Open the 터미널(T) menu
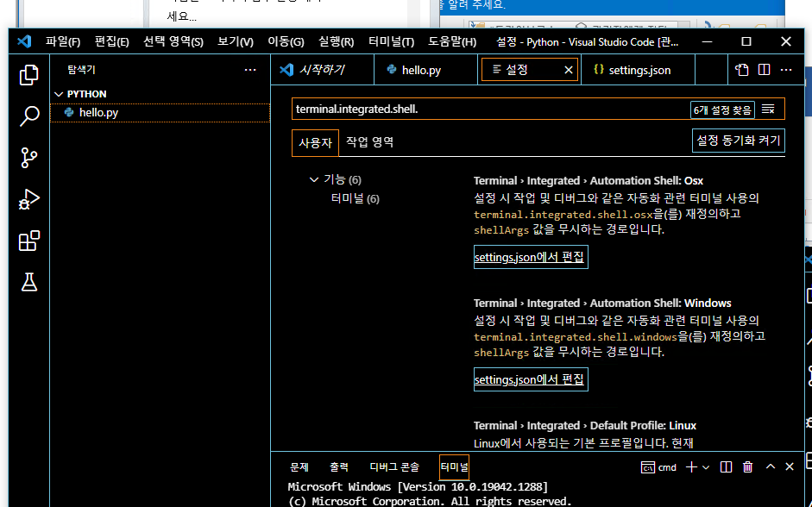 point(391,41)
